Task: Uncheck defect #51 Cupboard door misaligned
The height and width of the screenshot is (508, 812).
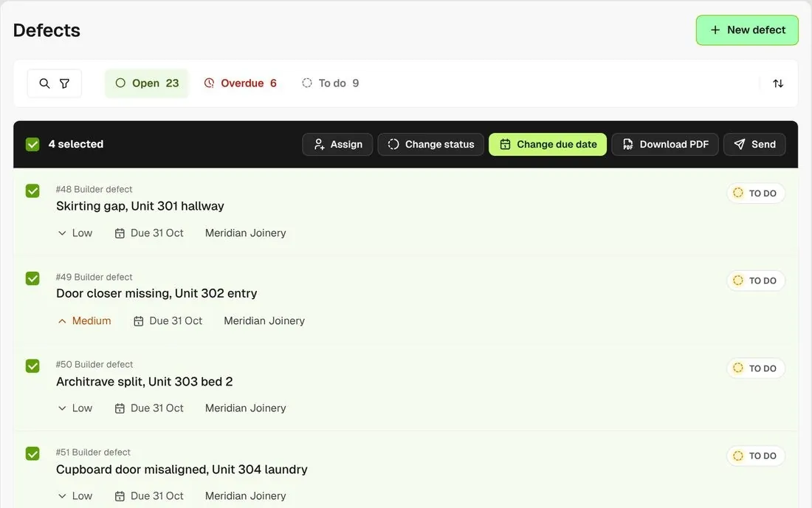Action: tap(32, 453)
